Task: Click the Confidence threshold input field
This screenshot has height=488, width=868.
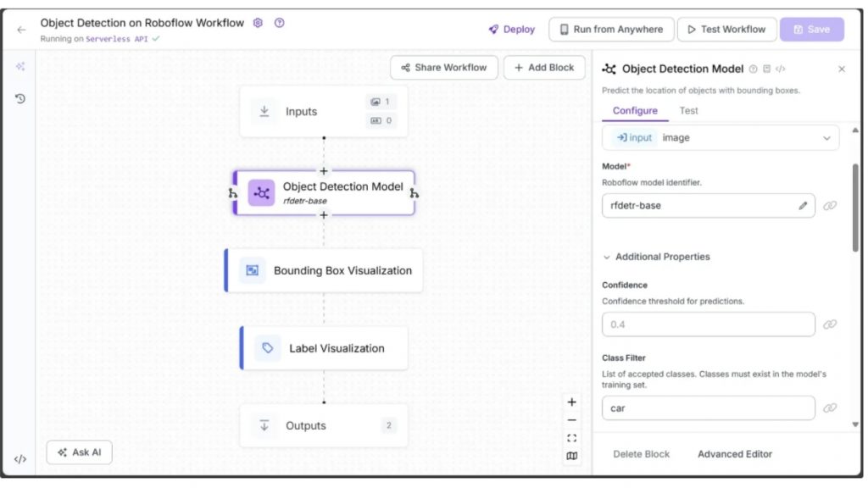Action: [x=708, y=324]
